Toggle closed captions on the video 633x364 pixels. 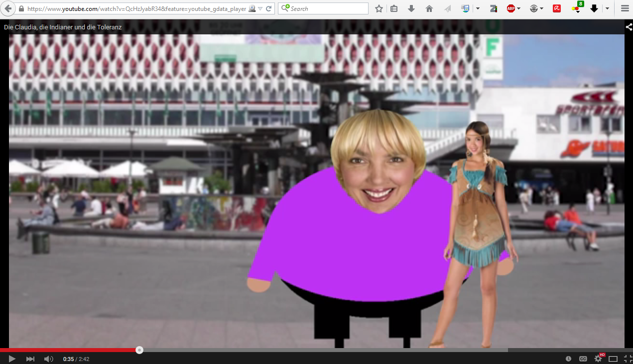(583, 359)
